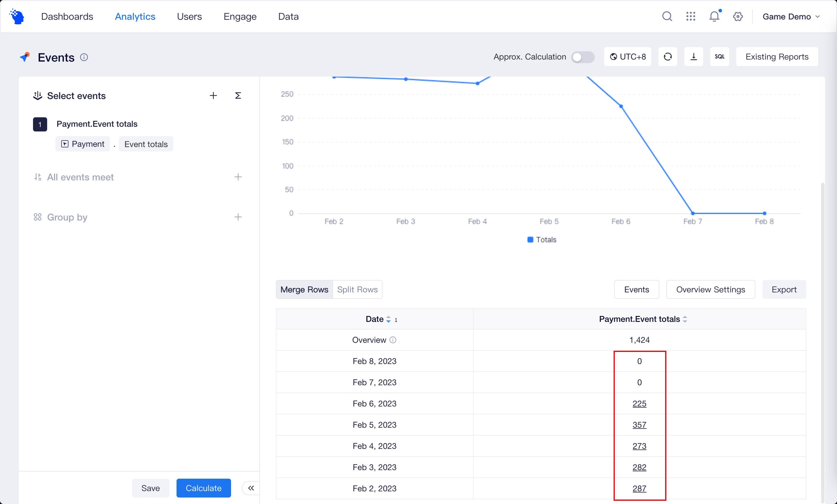The height and width of the screenshot is (504, 837).
Task: Open the apps grid icon
Action: (x=691, y=16)
